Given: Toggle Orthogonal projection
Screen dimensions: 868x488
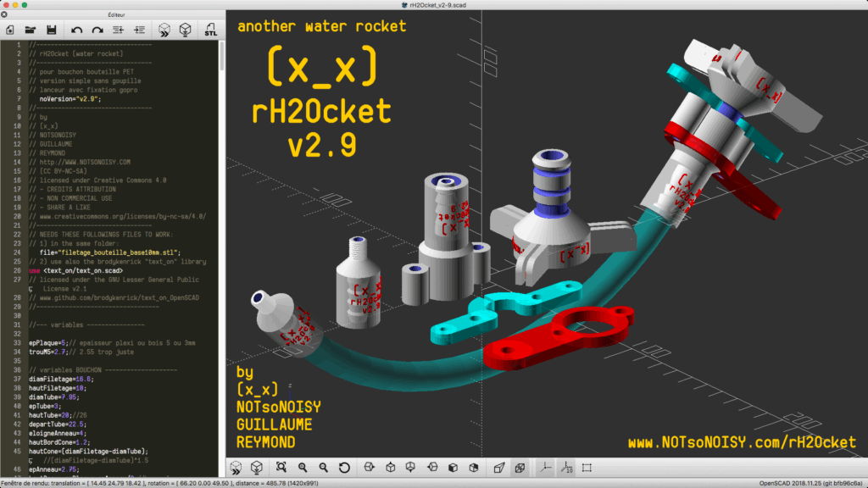Looking at the screenshot, I should coord(520,468).
